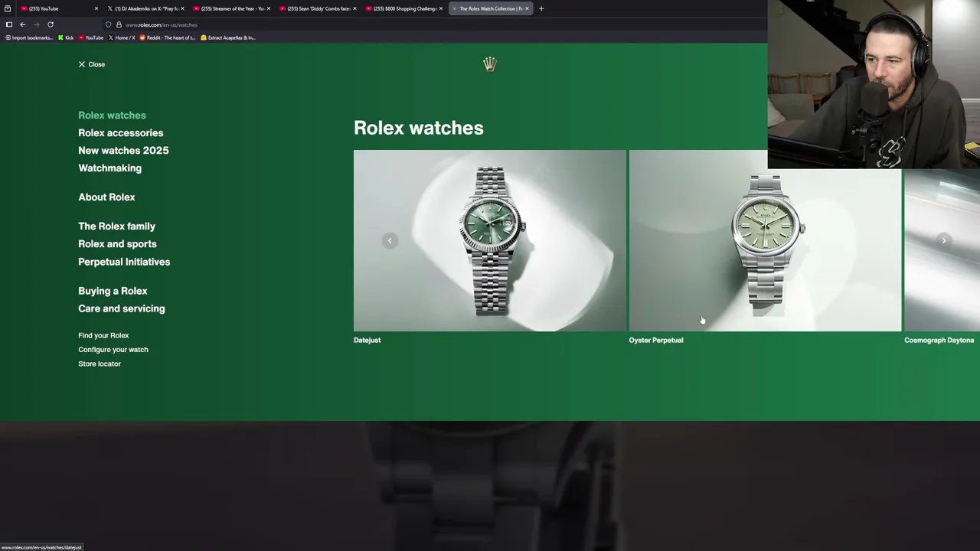Image resolution: width=980 pixels, height=551 pixels.
Task: Open New watches 2025 menu item
Action: point(123,151)
